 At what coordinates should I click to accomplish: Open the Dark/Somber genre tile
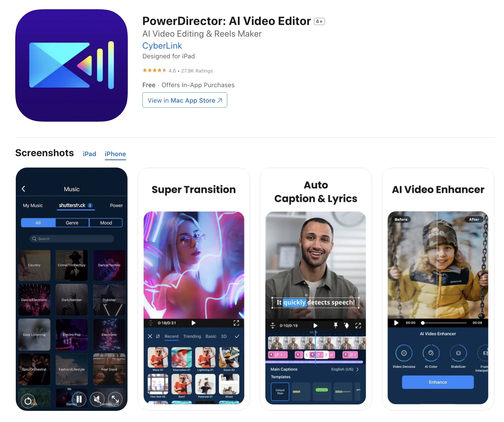(x=72, y=300)
